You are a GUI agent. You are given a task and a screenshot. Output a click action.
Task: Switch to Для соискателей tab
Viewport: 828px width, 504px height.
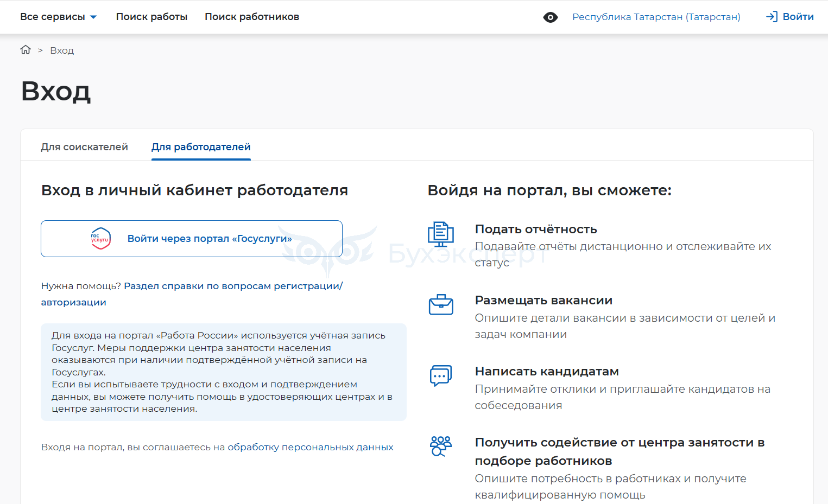pos(85,146)
